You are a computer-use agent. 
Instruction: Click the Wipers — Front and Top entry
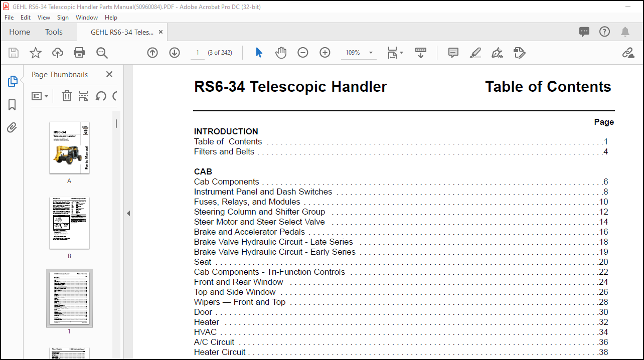[x=401, y=302]
